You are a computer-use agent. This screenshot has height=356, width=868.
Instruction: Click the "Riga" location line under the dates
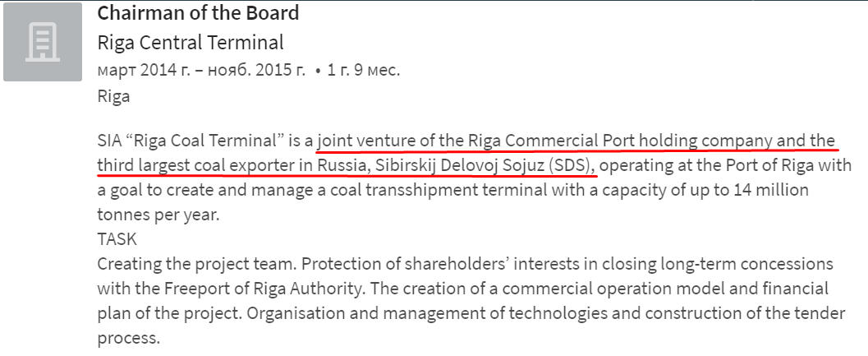(x=113, y=96)
